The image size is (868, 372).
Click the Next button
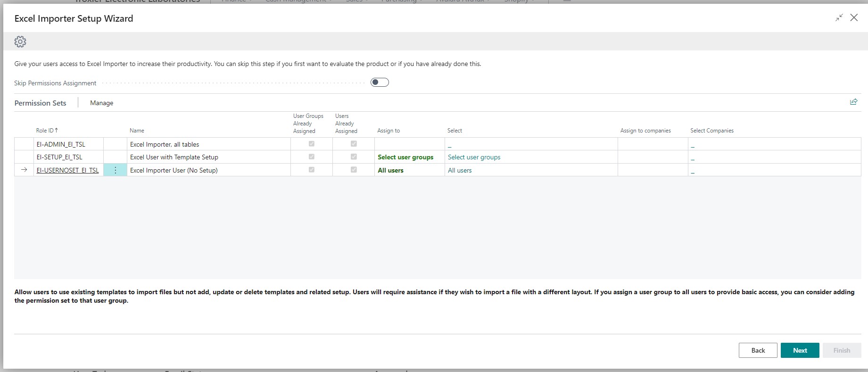pyautogui.click(x=800, y=350)
